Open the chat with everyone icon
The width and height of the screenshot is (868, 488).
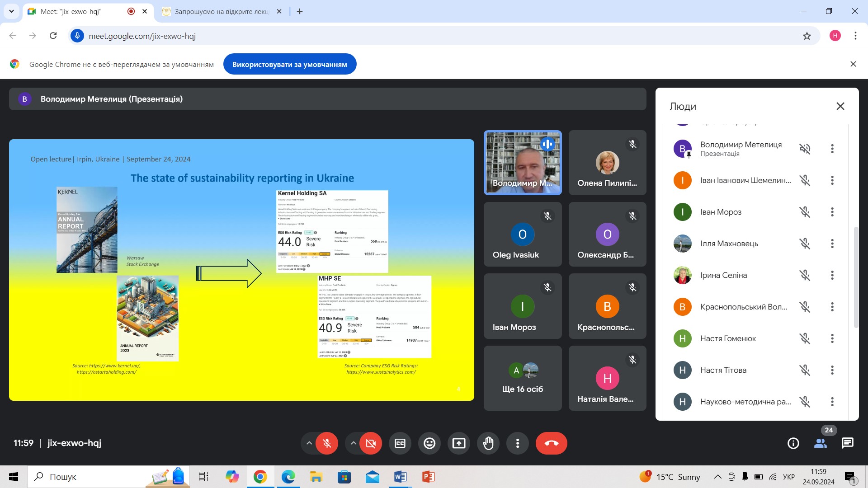point(848,443)
